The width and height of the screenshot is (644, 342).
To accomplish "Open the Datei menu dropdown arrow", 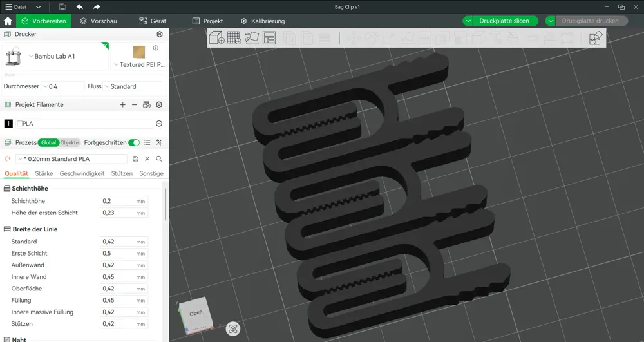I will (x=38, y=7).
